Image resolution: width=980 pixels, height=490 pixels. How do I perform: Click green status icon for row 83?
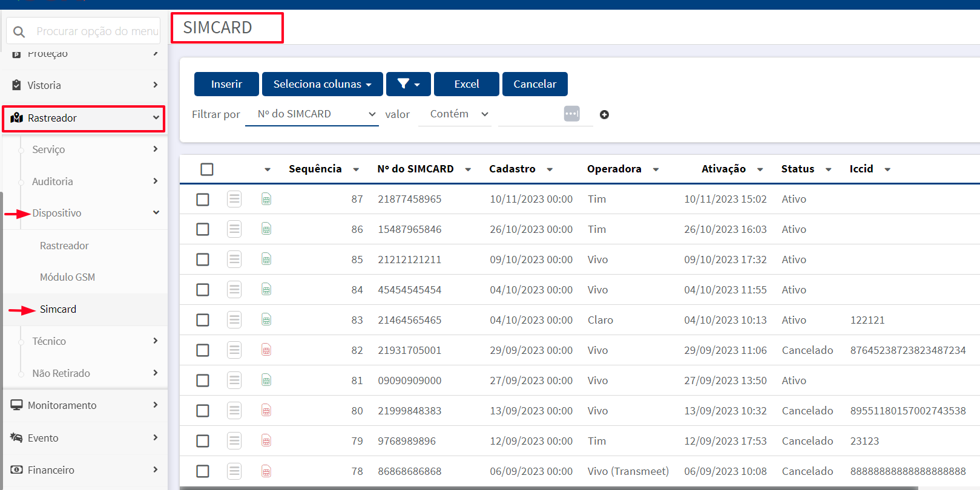point(266,320)
